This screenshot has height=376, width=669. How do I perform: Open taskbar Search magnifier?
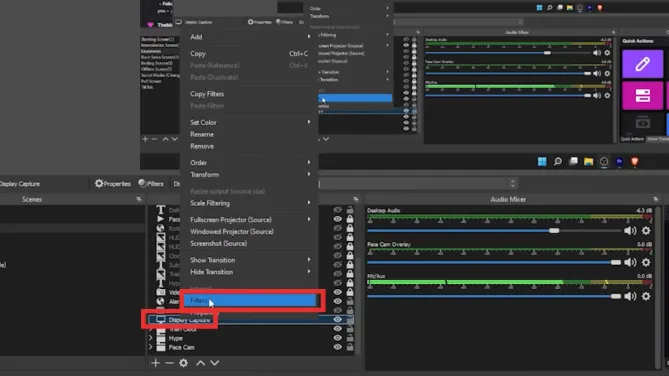558,161
